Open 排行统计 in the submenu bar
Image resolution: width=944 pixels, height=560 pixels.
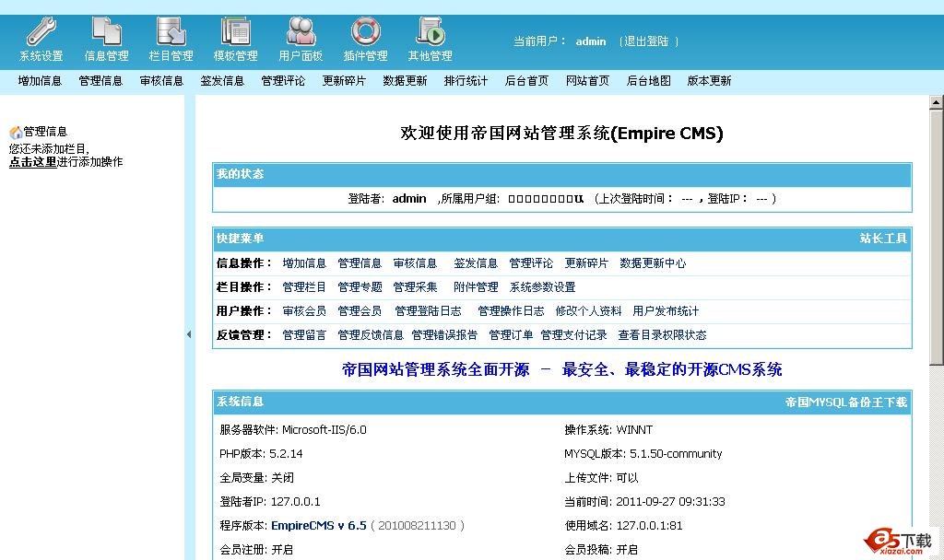pyautogui.click(x=466, y=81)
